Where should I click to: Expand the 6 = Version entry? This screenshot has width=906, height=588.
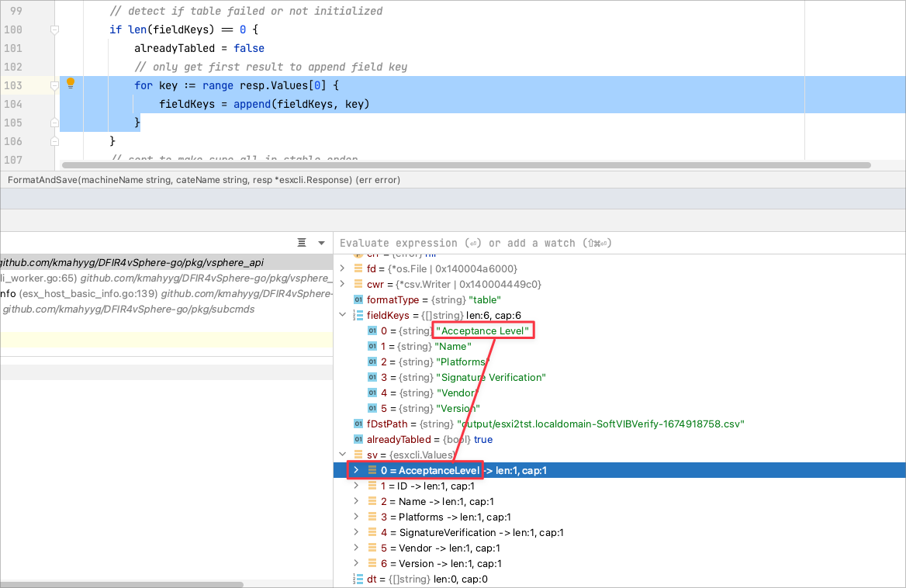point(356,564)
